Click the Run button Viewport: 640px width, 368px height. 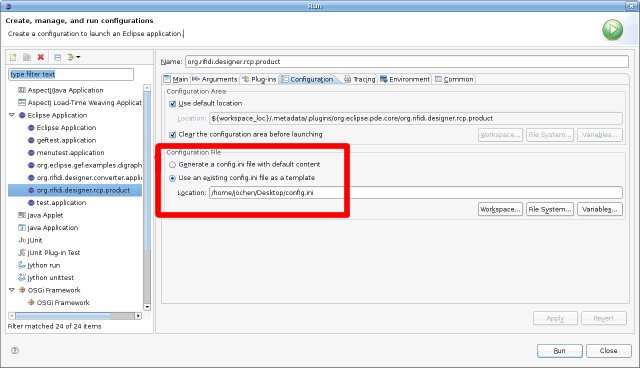[x=560, y=351]
